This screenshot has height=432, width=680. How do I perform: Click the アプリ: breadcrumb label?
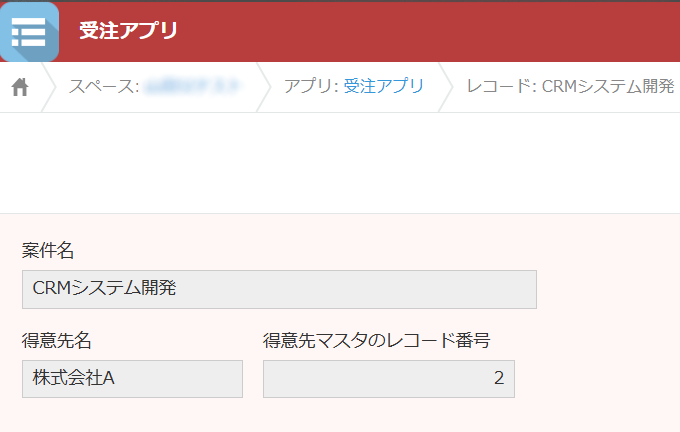311,86
